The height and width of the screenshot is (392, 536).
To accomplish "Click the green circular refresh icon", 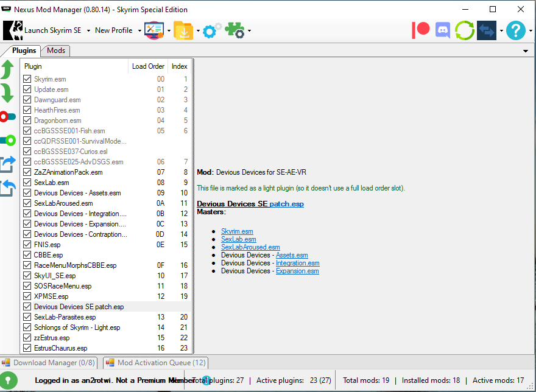I will point(465,30).
